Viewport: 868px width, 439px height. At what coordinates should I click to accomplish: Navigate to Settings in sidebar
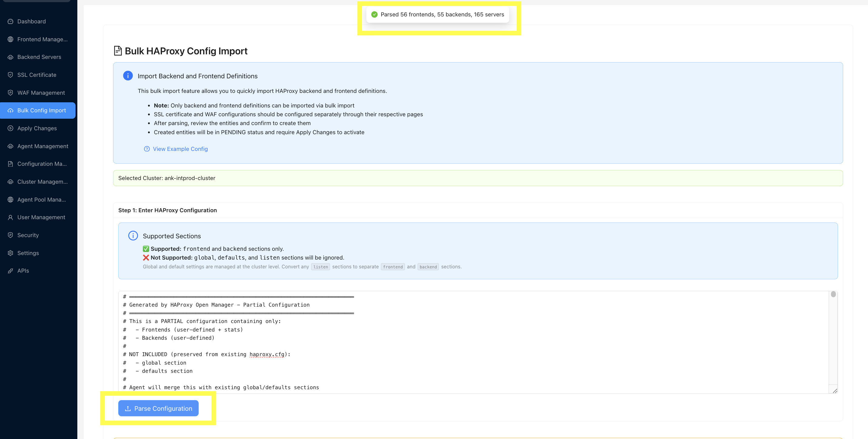(x=38, y=253)
